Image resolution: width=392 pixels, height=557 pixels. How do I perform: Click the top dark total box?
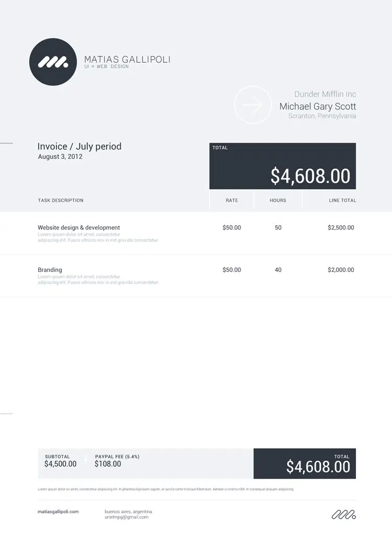(x=282, y=166)
